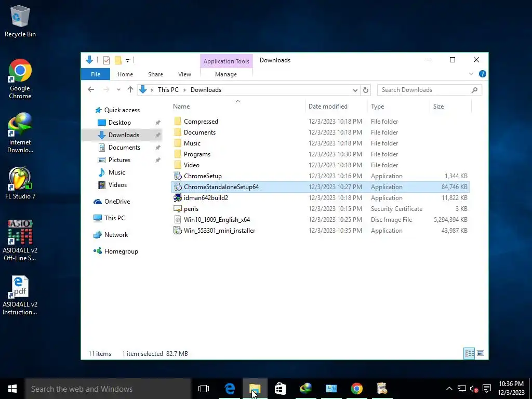Click 'Search the web and Windows' box

[108, 389]
